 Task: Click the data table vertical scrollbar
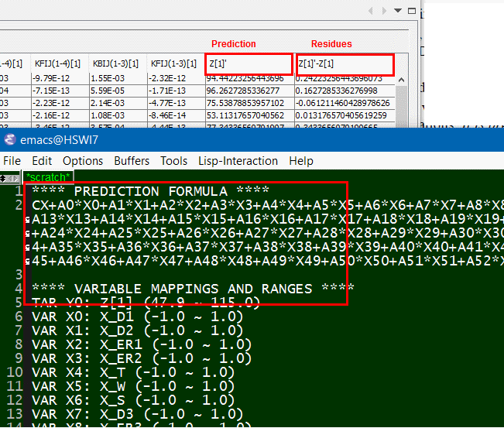pyautogui.click(x=402, y=101)
